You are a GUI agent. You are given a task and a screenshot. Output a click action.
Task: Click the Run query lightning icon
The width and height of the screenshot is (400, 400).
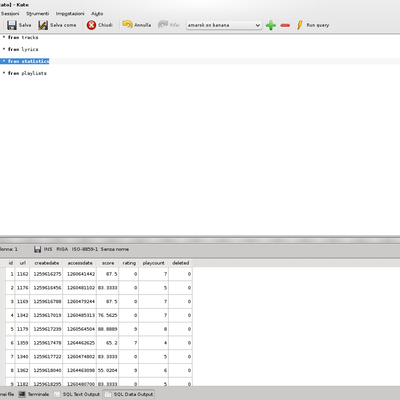coord(300,25)
